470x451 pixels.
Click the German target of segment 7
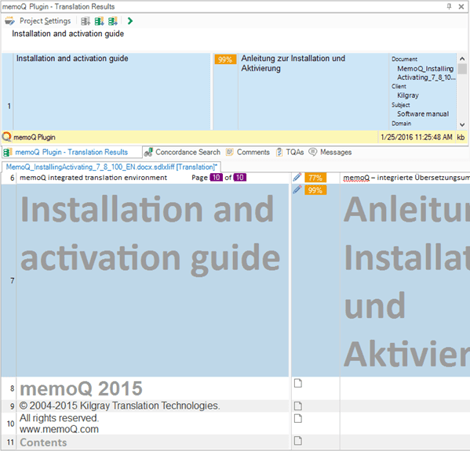click(x=406, y=281)
